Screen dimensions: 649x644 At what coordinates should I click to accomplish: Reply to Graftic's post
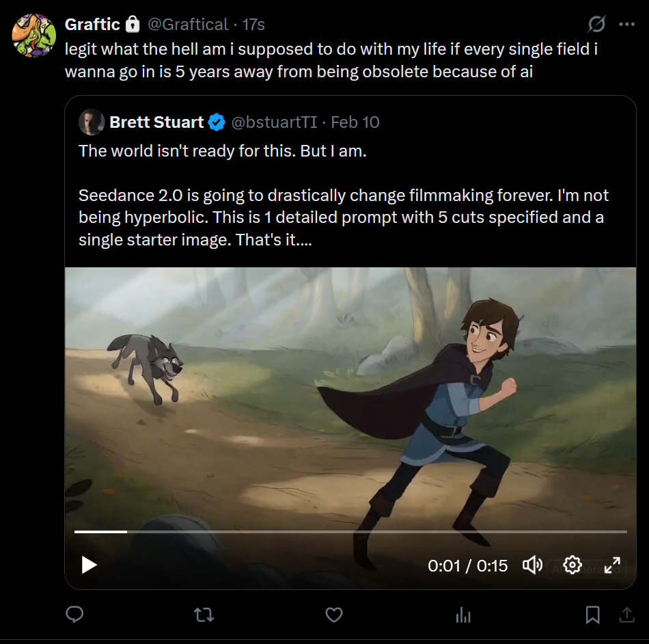74,615
